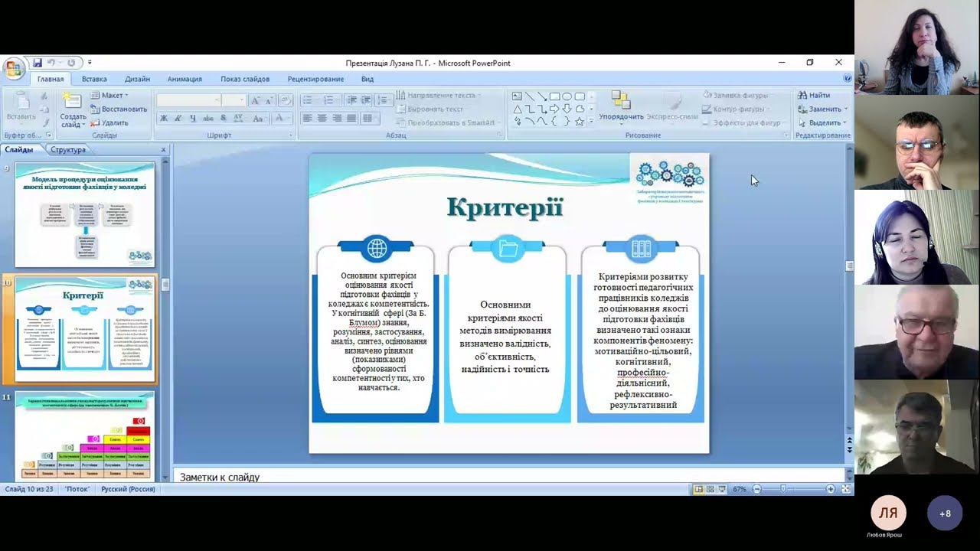This screenshot has width=980, height=551.
Task: Open the Заменить dropdown arrow
Action: (844, 109)
